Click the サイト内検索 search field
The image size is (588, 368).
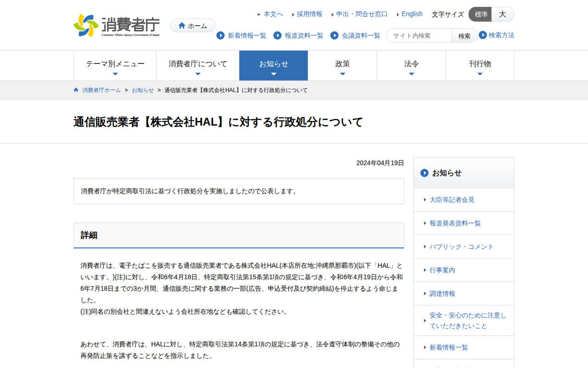(419, 36)
